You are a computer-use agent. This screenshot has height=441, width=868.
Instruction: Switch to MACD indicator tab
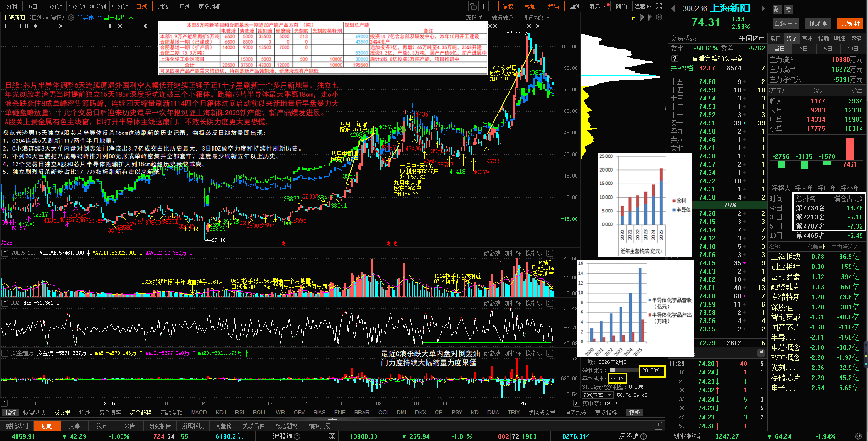coord(199,413)
